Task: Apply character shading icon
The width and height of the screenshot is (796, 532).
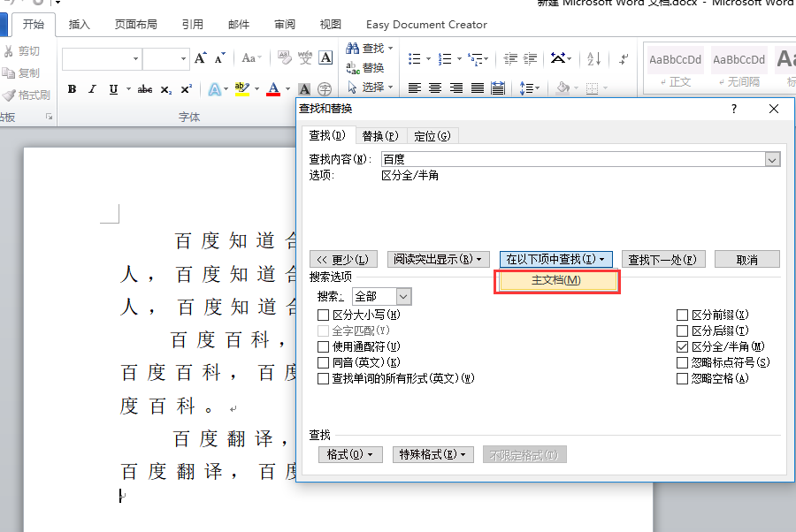Action: pos(304,90)
